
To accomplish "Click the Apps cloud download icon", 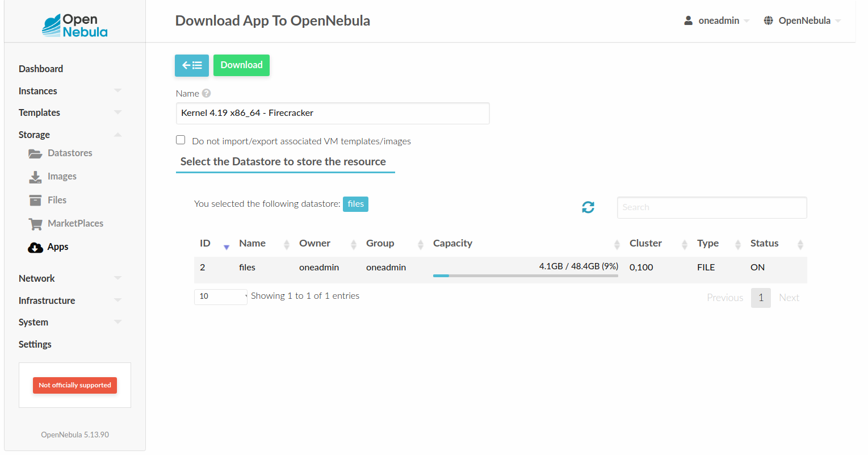I will coord(35,247).
